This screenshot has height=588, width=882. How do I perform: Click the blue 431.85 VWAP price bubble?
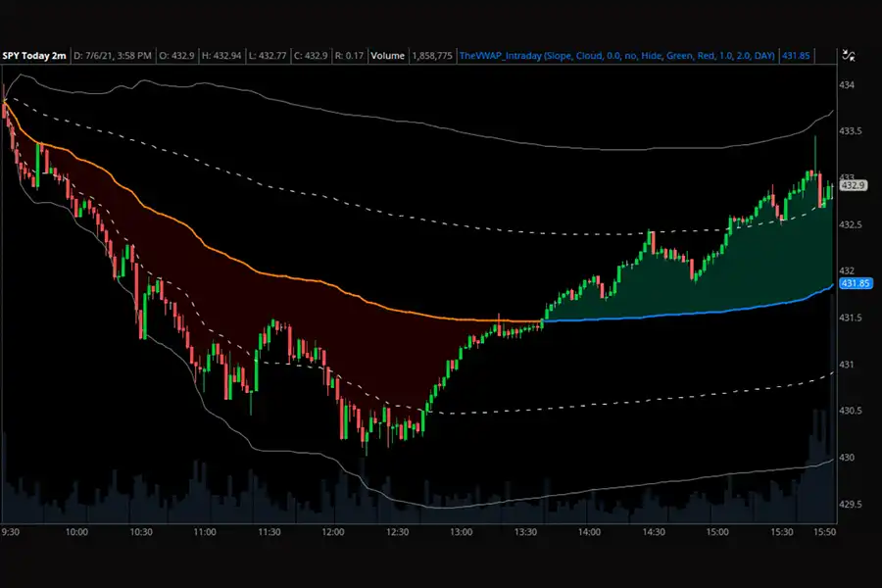856,283
